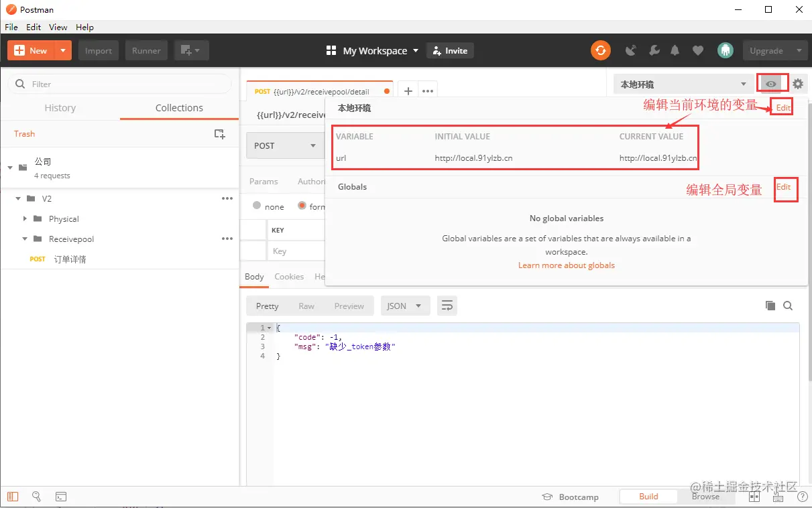Switch to Build mode
The width and height of the screenshot is (812, 508).
coord(648,497)
